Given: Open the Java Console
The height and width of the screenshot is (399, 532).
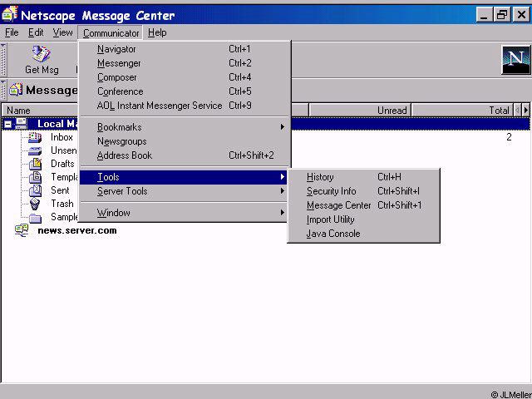Looking at the screenshot, I should [364, 234].
